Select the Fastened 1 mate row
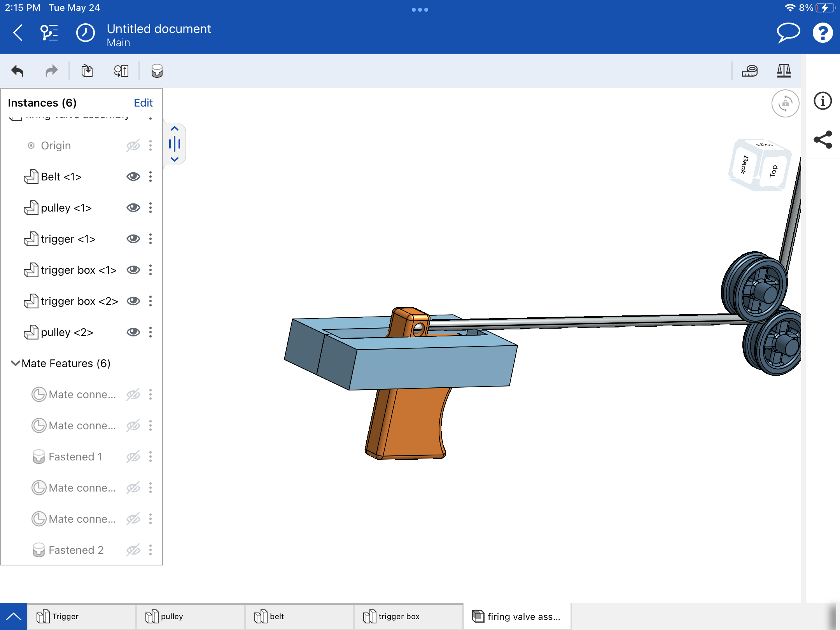This screenshot has width=840, height=630. tap(82, 457)
